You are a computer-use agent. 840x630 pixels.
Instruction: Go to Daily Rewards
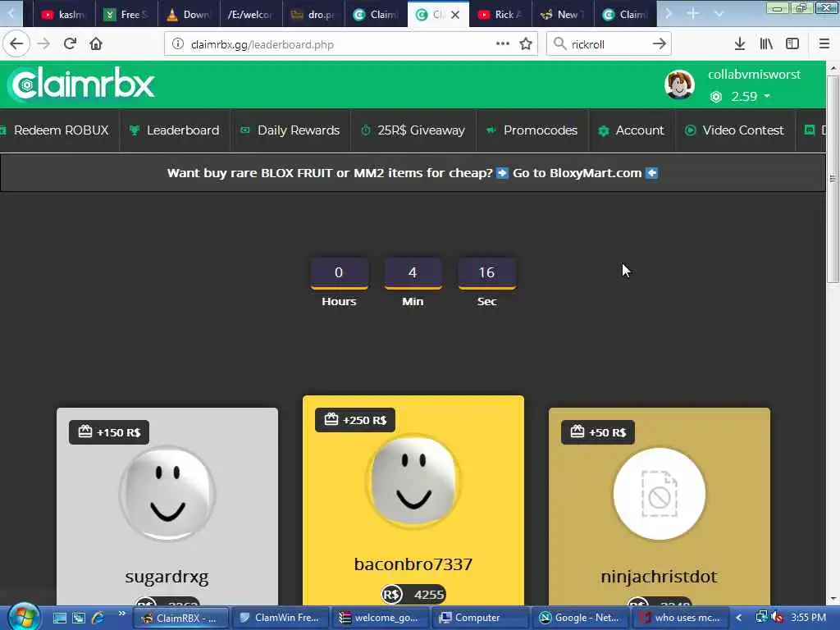290,130
